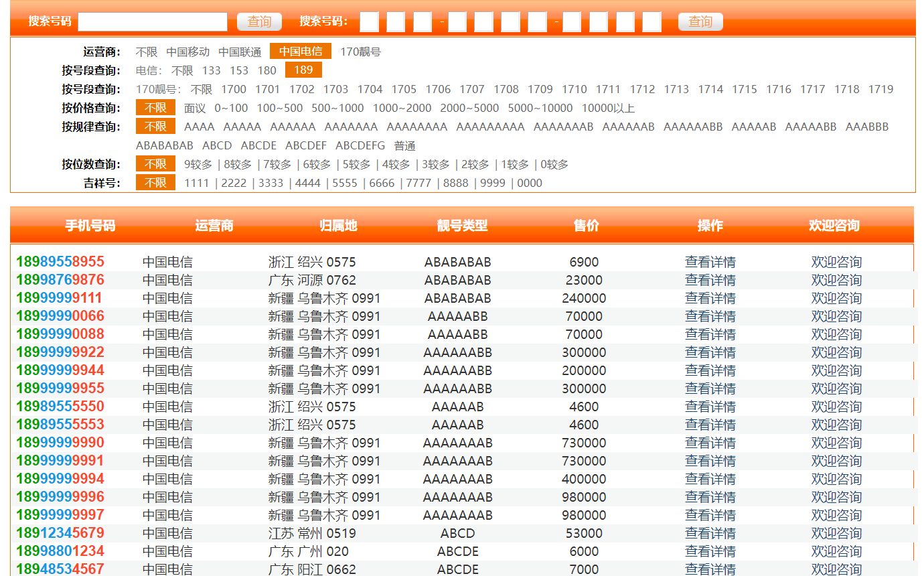This screenshot has height=576, width=924.
Task: Click 欢迎咨询 for 18999999990 row
Action: 836,443
